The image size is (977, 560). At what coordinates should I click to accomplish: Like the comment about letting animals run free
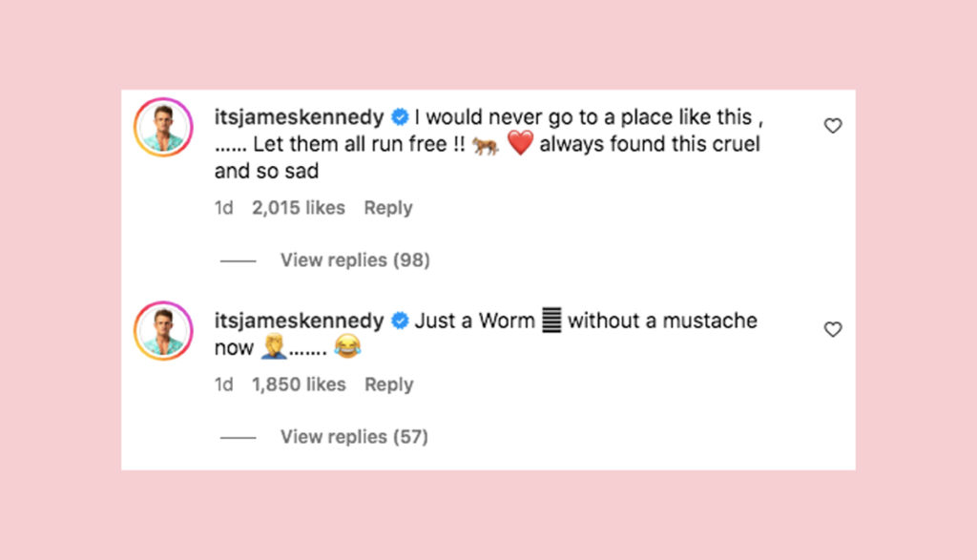click(x=833, y=125)
